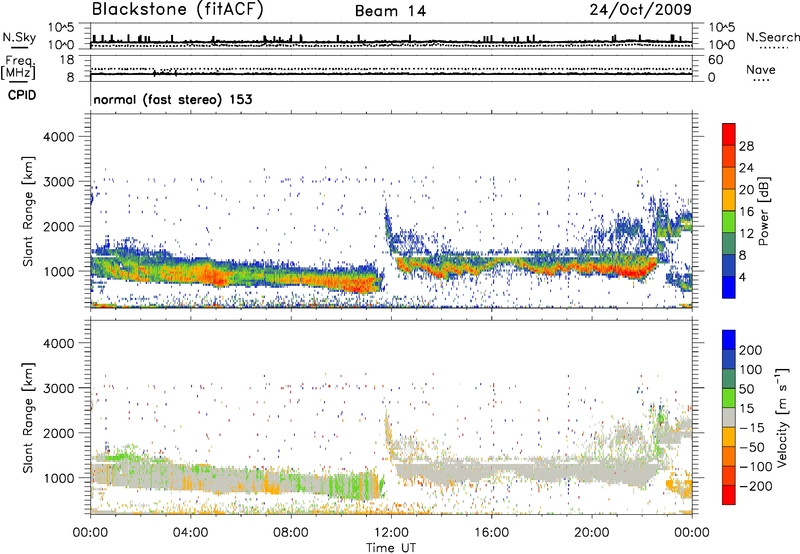Click the 'Freq. [MHz]' axis label
Viewport: 800px width, 554px height.
click(18, 68)
